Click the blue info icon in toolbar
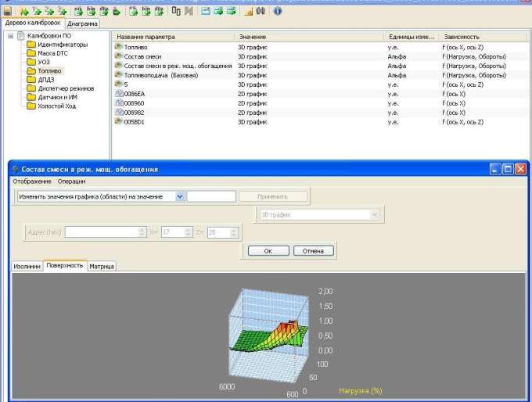The width and height of the screenshot is (532, 402). coord(278,12)
